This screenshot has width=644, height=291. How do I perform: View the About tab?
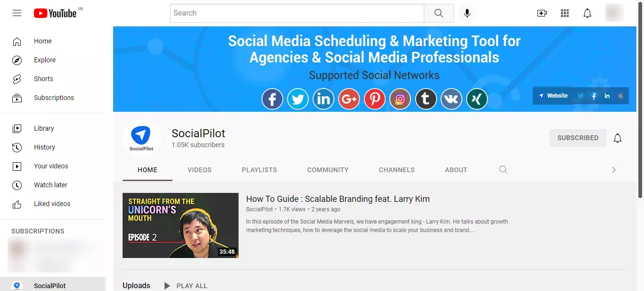coord(456,170)
